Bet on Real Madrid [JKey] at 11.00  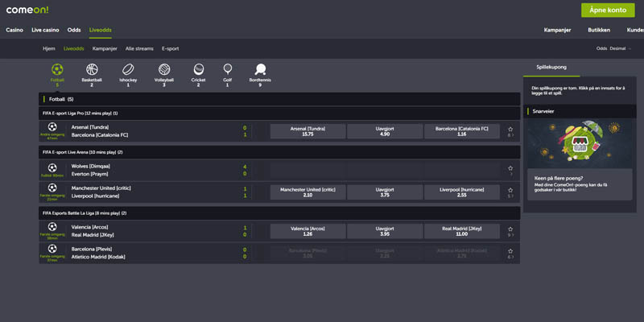click(x=461, y=231)
